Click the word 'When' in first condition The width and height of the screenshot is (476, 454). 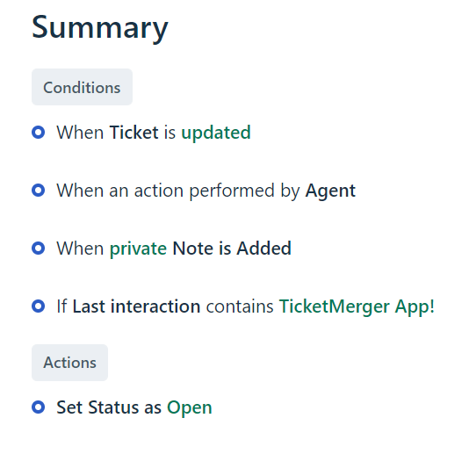pos(80,133)
